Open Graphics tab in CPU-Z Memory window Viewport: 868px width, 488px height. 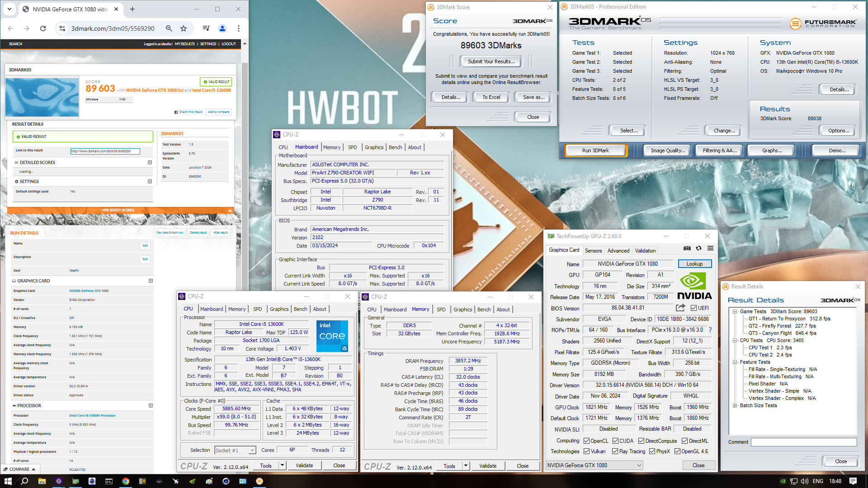click(462, 310)
